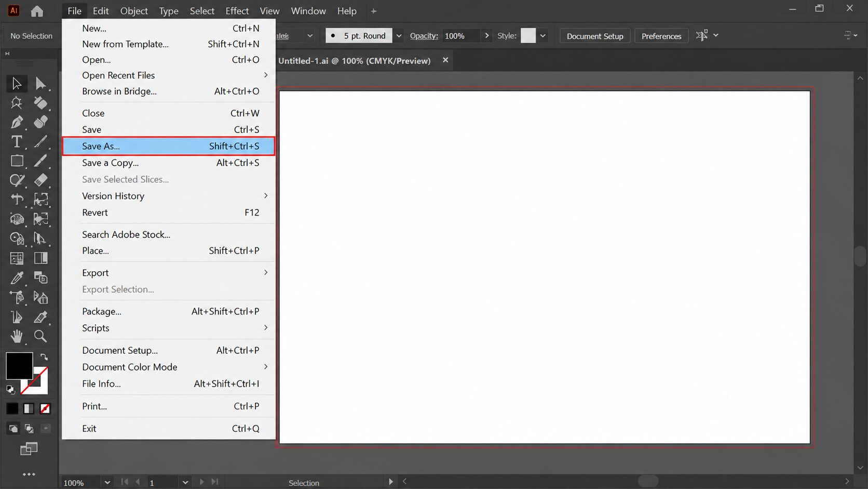868x489 pixels.
Task: Select the Eraser tool
Action: [x=40, y=180]
